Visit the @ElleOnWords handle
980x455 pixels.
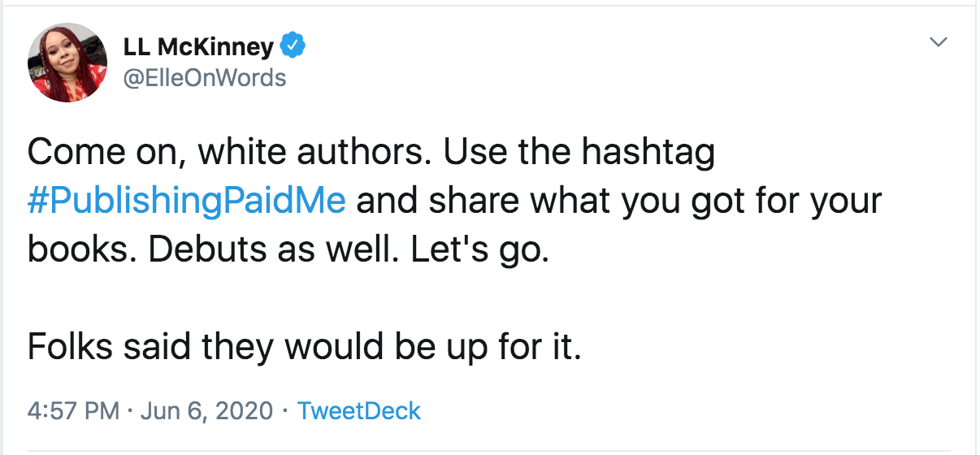pos(204,77)
